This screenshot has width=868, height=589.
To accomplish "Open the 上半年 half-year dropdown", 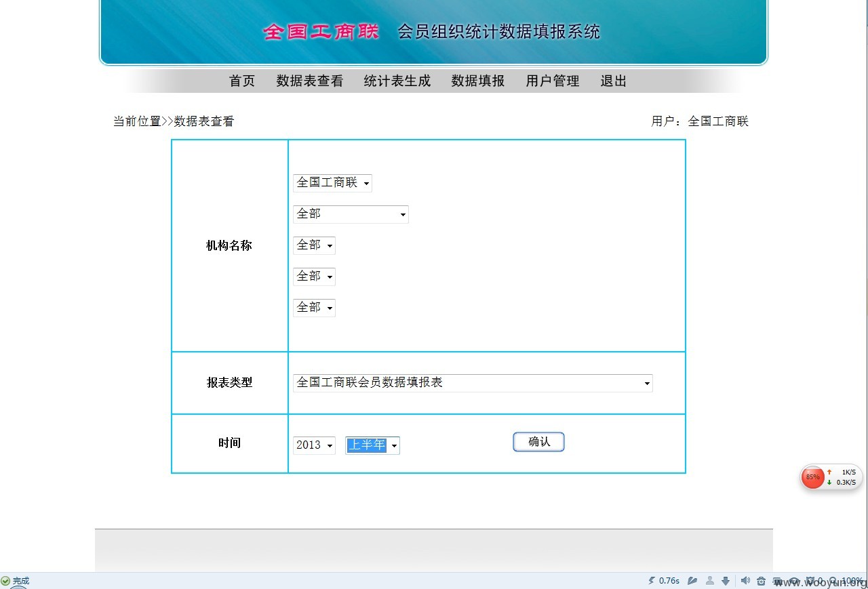I will [x=372, y=445].
